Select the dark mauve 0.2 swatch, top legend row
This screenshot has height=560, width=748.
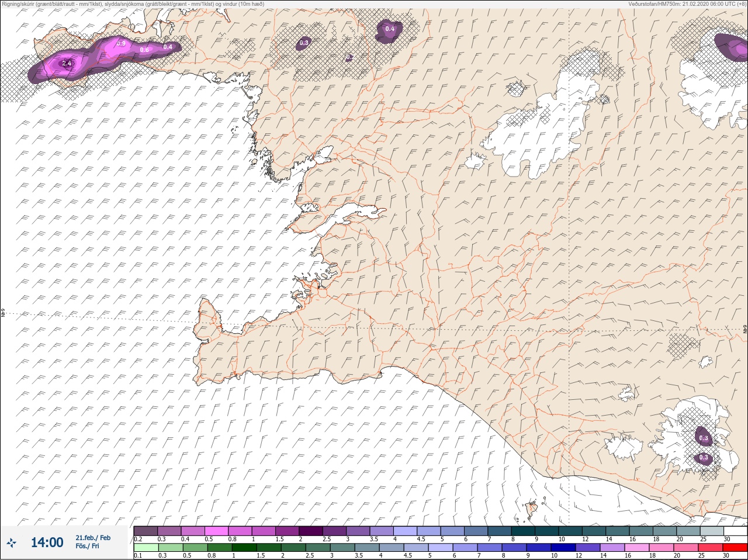(x=146, y=531)
